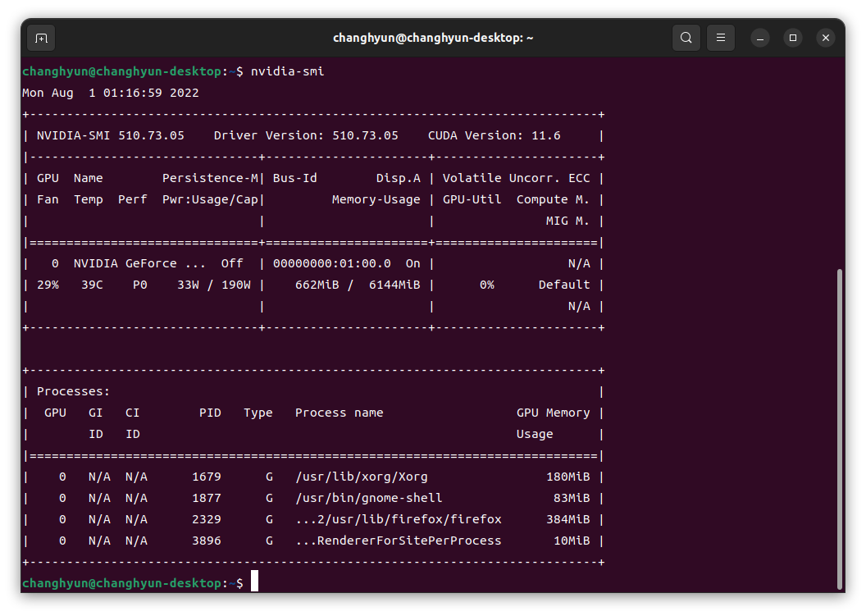The image size is (866, 616).
Task: Click the MIG M. header
Action: click(567, 221)
